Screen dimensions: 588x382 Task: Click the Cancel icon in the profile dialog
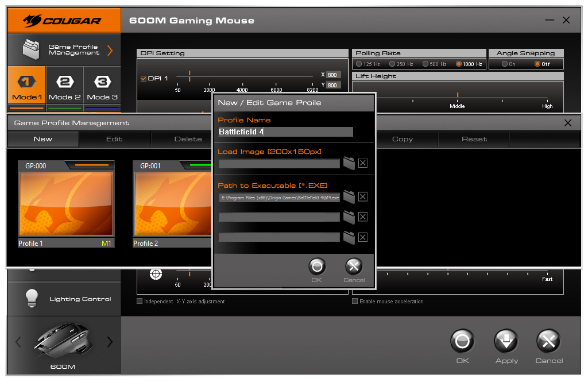click(x=354, y=267)
